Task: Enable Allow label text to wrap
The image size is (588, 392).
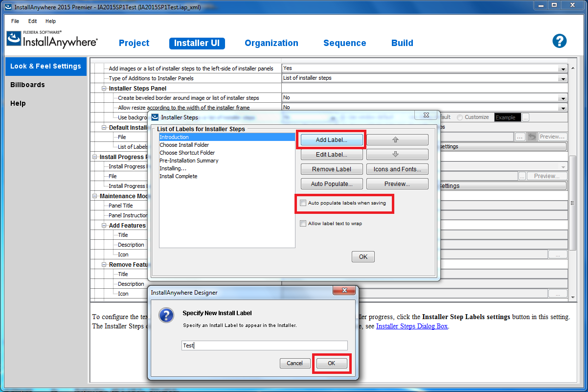Action: click(303, 224)
